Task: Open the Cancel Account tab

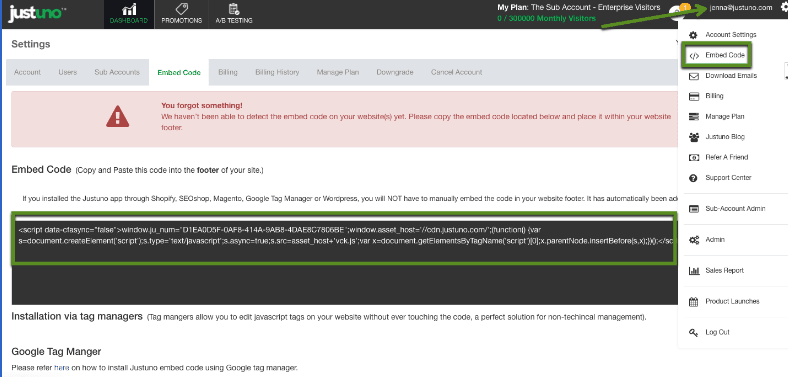Action: tap(456, 72)
